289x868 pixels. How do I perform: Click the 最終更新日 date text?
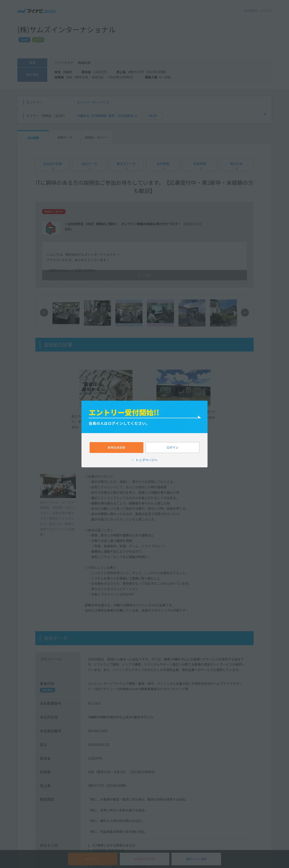point(258,11)
